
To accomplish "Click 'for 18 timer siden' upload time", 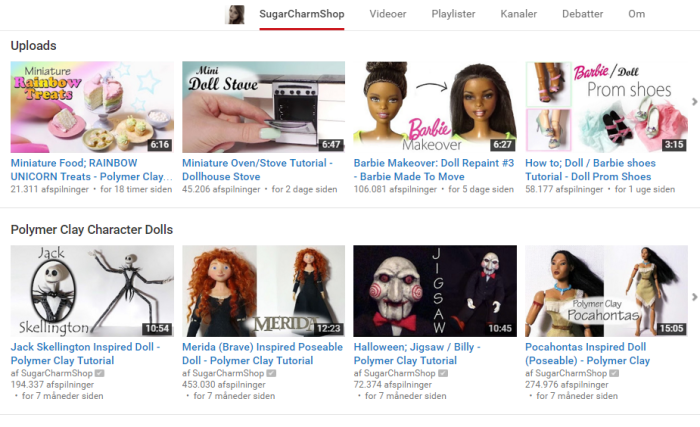I will [136, 189].
